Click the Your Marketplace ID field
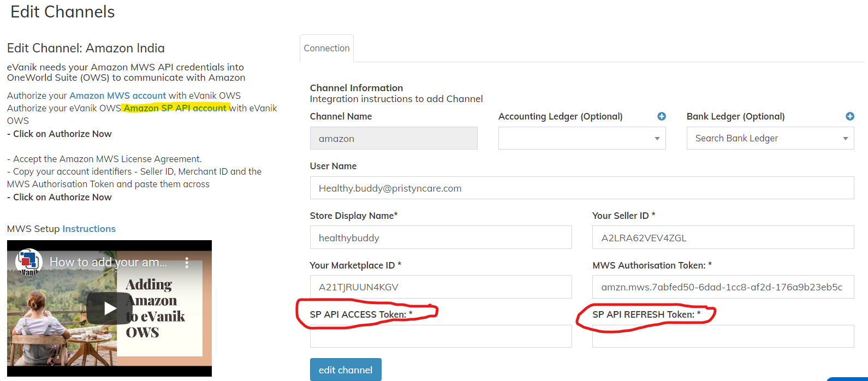The image size is (868, 381). coord(441,287)
